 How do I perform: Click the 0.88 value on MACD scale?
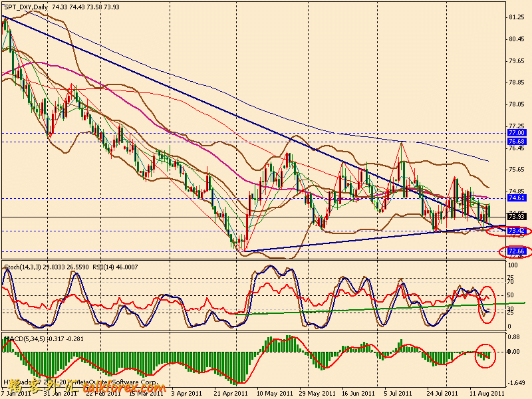point(514,337)
